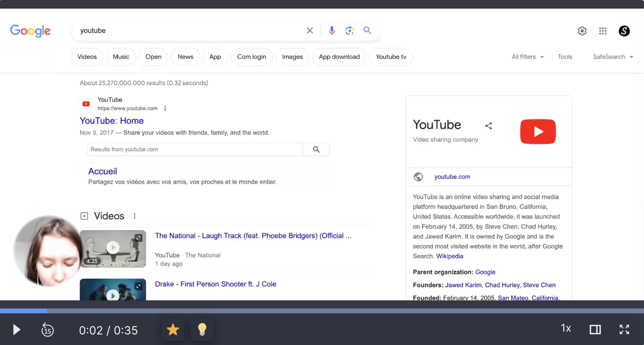Open Chad Hurley founder link
The width and height of the screenshot is (644, 345).
point(502,285)
